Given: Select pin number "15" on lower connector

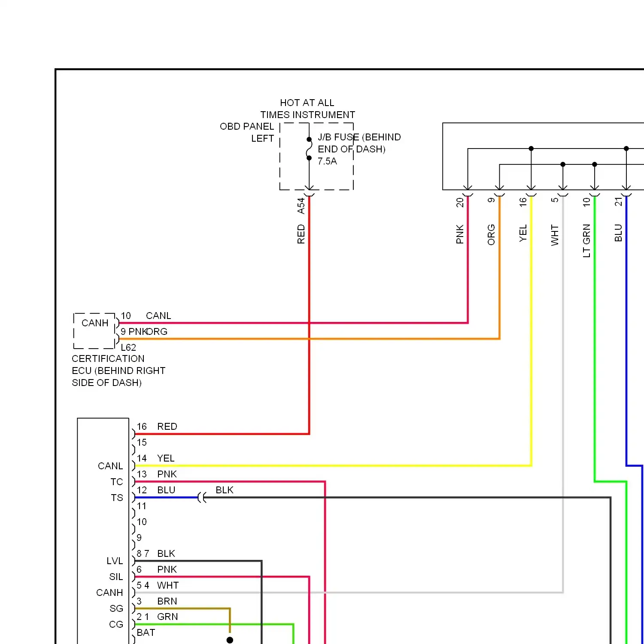Looking at the screenshot, I should (142, 442).
